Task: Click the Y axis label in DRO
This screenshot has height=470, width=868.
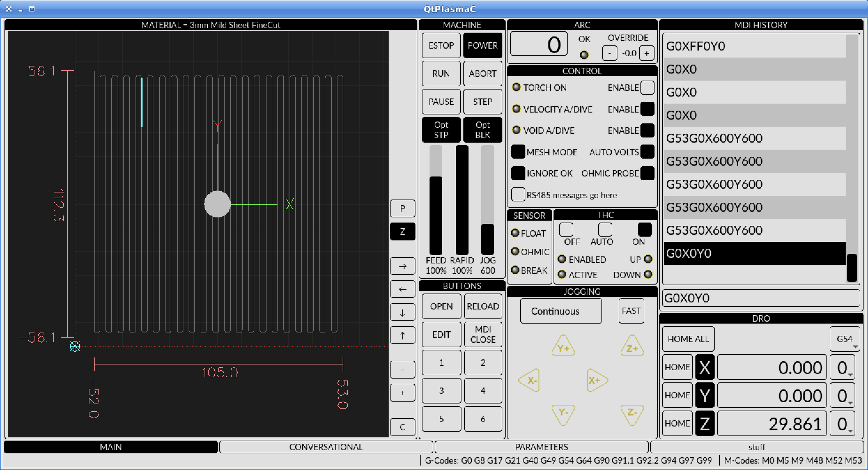Action: [x=705, y=396]
